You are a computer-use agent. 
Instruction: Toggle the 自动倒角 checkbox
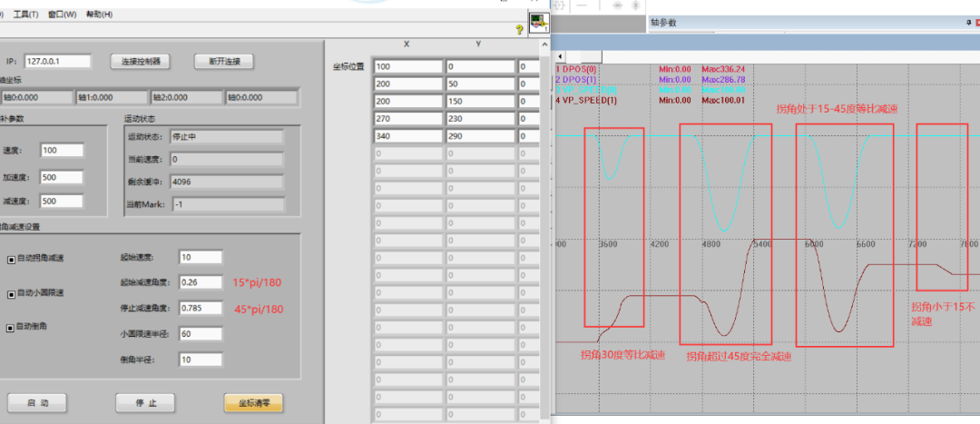pos(11,328)
